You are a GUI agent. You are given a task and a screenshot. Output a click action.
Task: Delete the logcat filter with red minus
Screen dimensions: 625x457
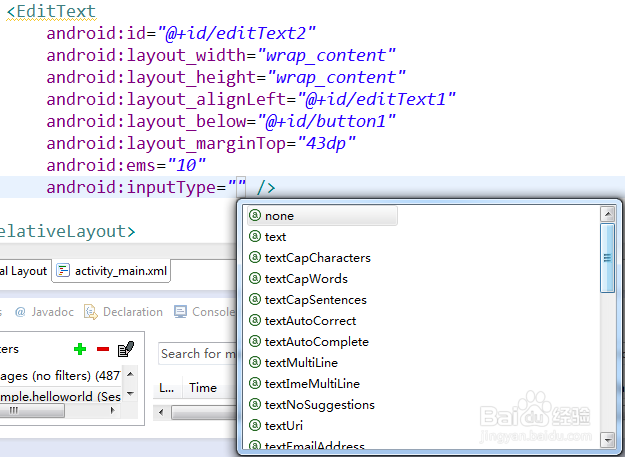pyautogui.click(x=103, y=349)
